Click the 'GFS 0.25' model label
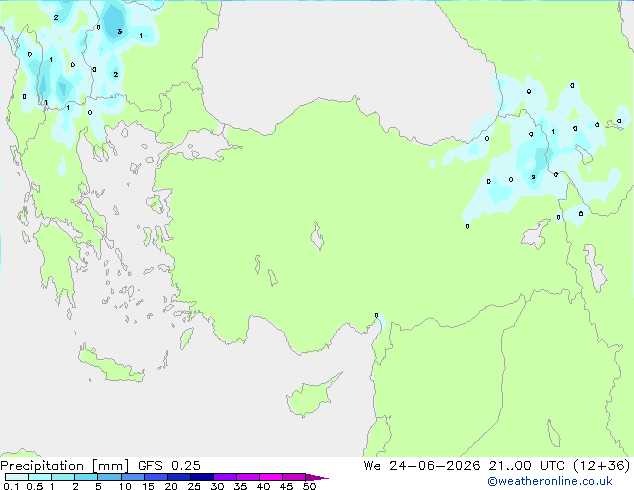Image resolution: width=634 pixels, height=490 pixels. click(169, 466)
